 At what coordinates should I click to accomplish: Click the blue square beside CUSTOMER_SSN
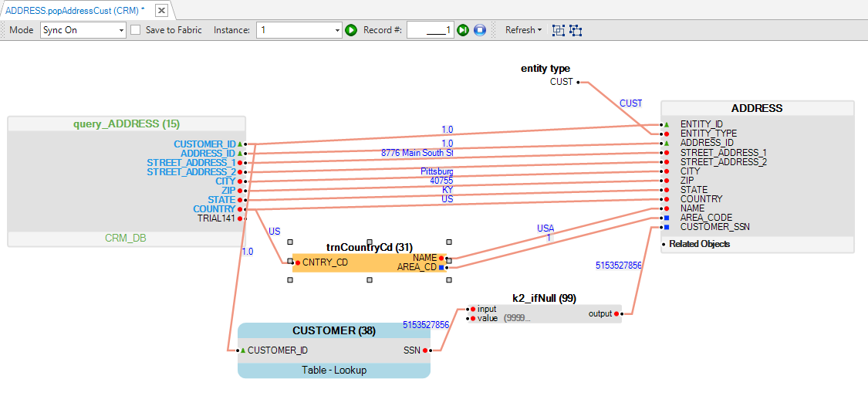point(666,227)
